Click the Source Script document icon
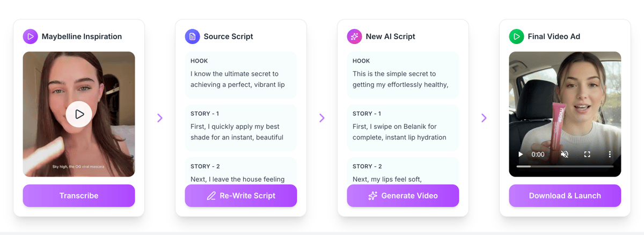 click(192, 36)
